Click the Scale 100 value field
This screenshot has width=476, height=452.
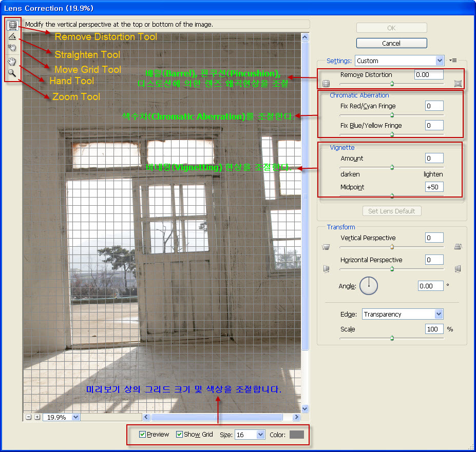(x=434, y=329)
